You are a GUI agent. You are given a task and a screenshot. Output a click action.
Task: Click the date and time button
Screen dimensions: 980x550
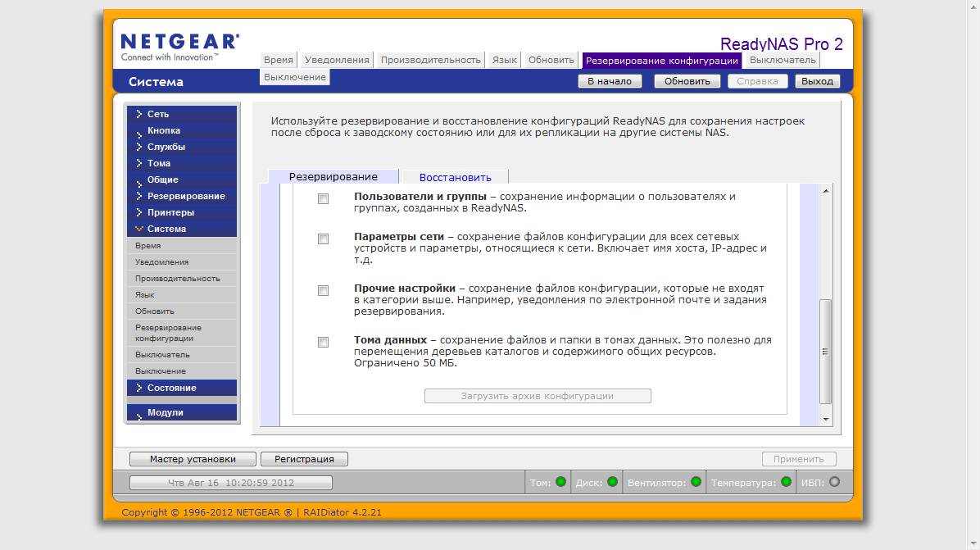pos(230,483)
